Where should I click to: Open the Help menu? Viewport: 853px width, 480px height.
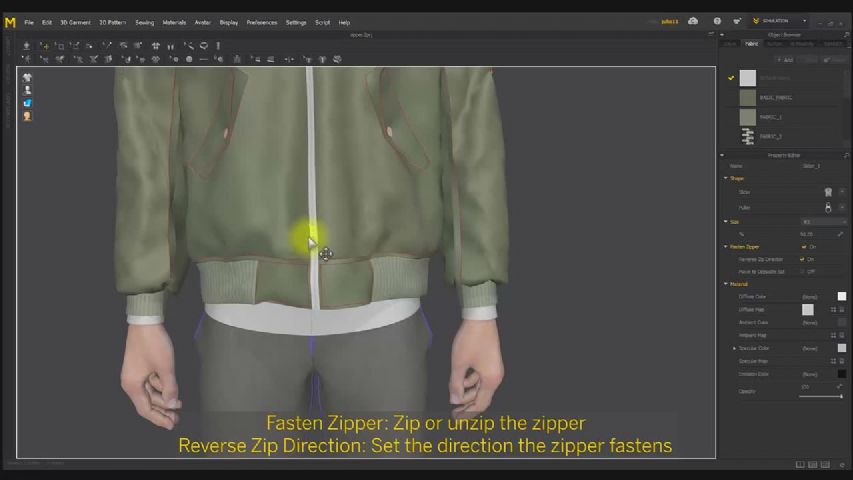tap(344, 22)
